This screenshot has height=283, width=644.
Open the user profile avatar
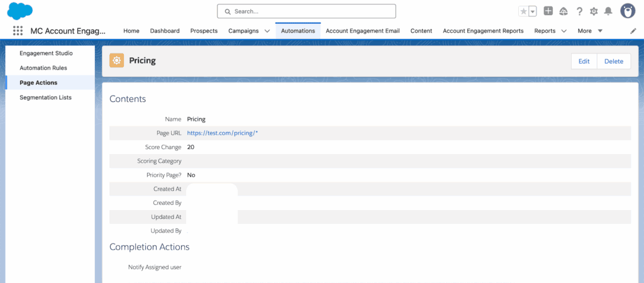628,11
